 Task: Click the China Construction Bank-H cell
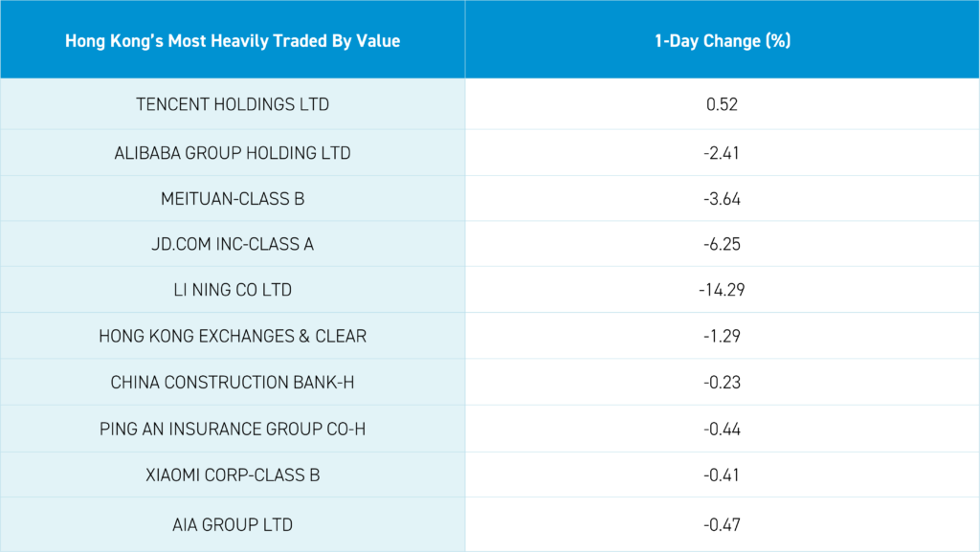(x=233, y=382)
